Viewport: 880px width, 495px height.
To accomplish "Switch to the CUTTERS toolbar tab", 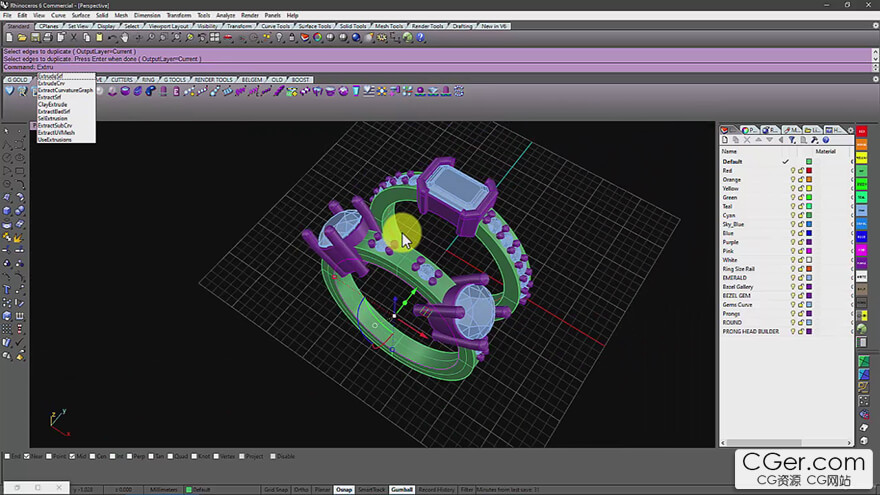I will [x=122, y=80].
